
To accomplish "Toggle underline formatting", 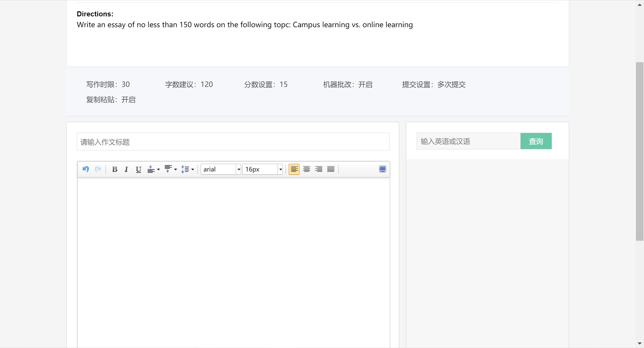I will 138,169.
